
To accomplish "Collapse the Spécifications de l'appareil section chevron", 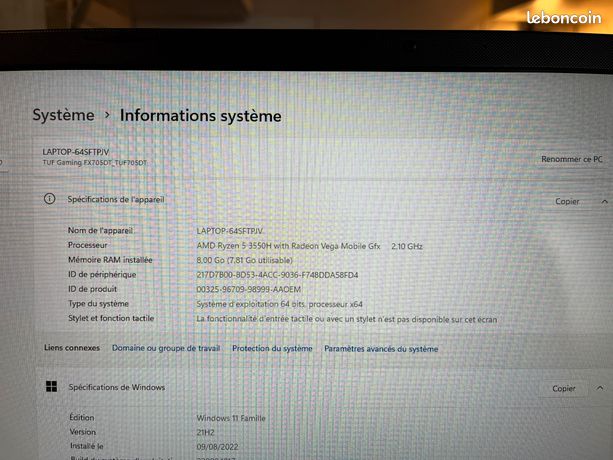I will [604, 202].
